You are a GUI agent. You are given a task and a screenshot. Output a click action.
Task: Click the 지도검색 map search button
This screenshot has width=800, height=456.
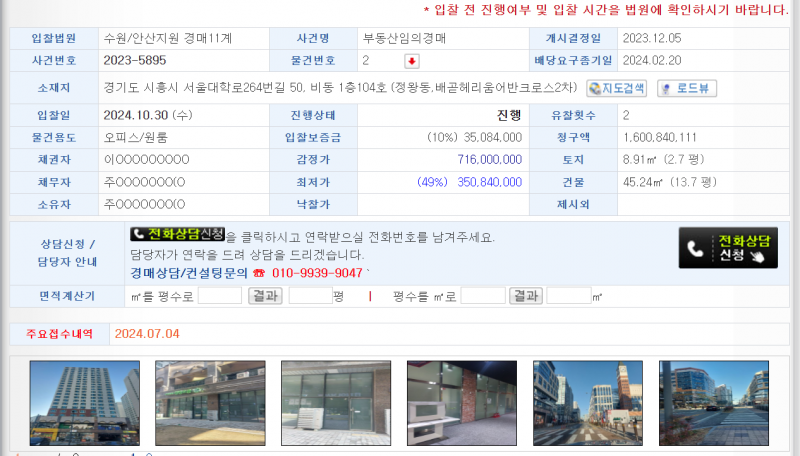[616, 88]
